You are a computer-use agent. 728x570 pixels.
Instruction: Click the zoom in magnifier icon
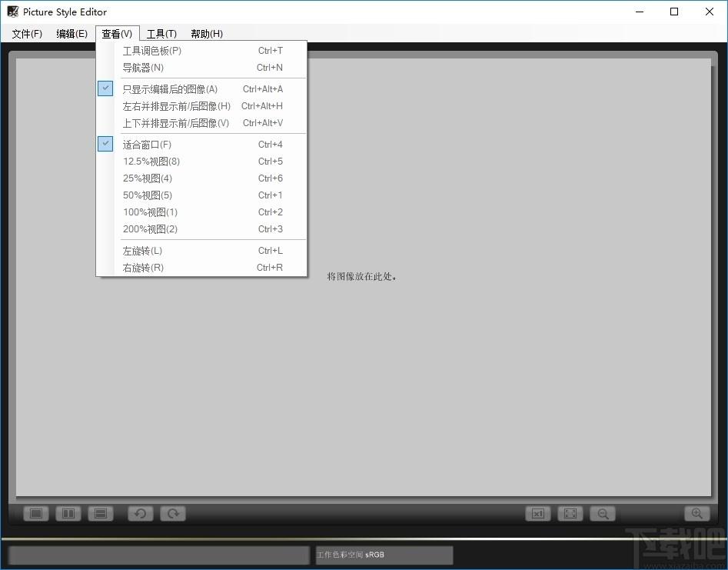tap(697, 513)
